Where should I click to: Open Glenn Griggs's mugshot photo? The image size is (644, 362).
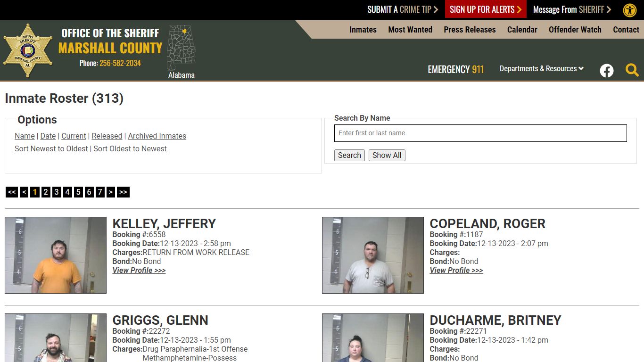click(x=56, y=338)
